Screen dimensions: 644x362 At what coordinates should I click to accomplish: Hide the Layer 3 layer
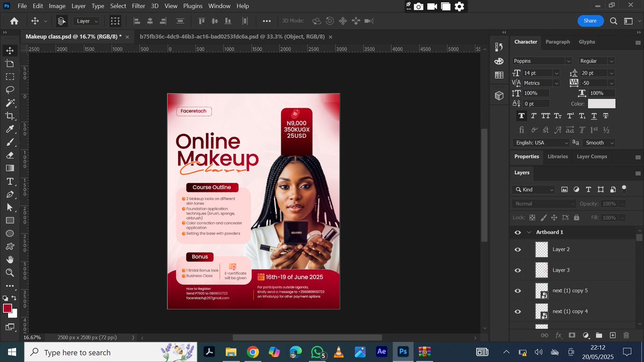(x=517, y=270)
